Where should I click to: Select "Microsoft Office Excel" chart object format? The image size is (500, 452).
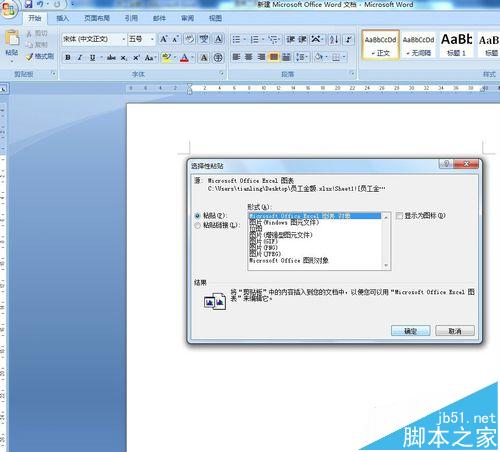coord(315,216)
